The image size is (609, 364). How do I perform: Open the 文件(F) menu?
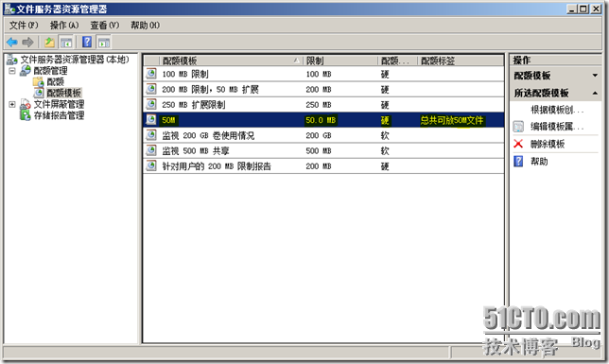click(24, 26)
